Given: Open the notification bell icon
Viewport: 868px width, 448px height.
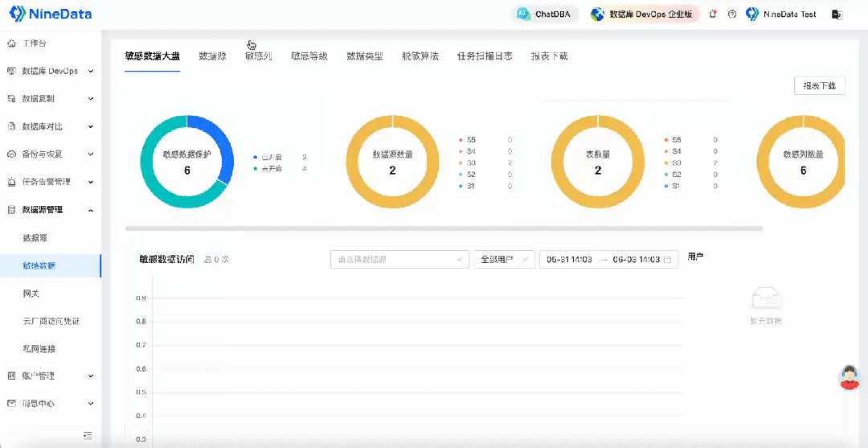Looking at the screenshot, I should (713, 14).
